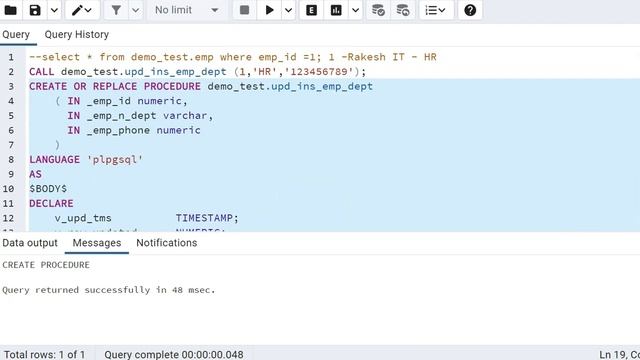The image size is (640, 360).
Task: Click the v_upd_tms TIMESTAMP line
Action: 147,218
